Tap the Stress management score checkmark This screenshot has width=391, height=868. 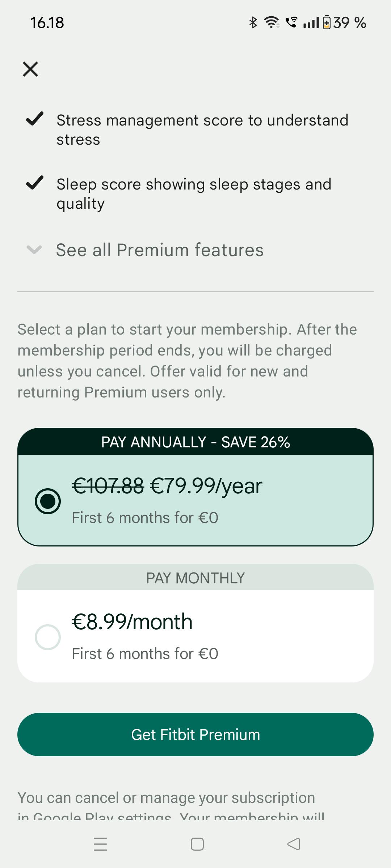click(x=35, y=119)
